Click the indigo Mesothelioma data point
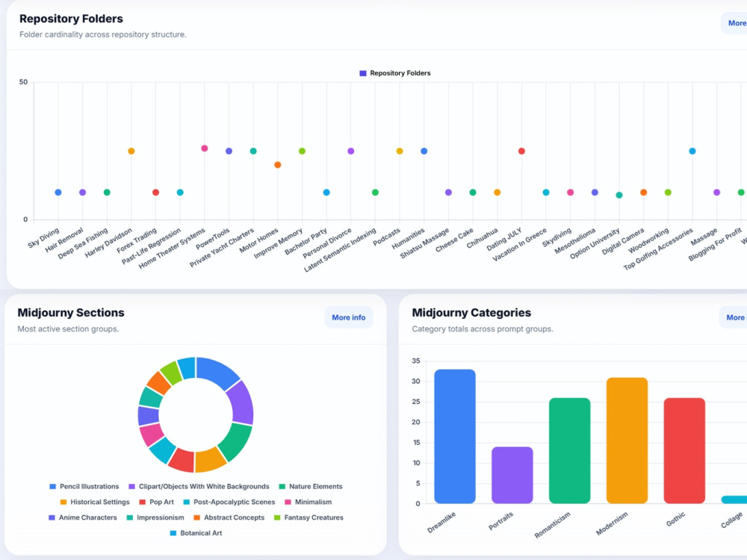Viewport: 747px width, 560px height. point(595,193)
